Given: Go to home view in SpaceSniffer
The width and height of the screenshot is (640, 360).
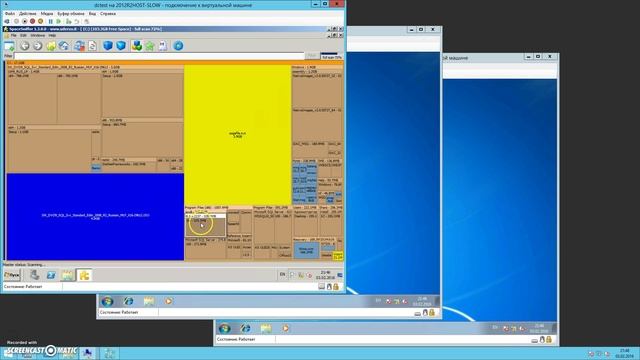Looking at the screenshot, I should pyautogui.click(x=64, y=46).
